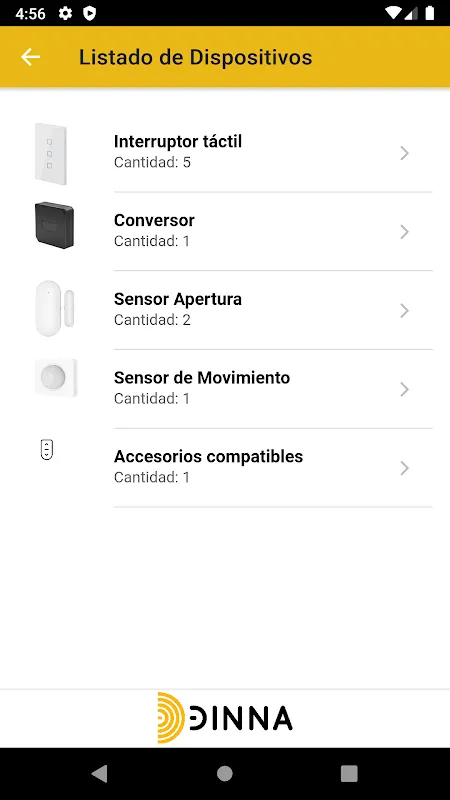Go back using the header arrow
Screen dimensions: 450x800
[30, 57]
